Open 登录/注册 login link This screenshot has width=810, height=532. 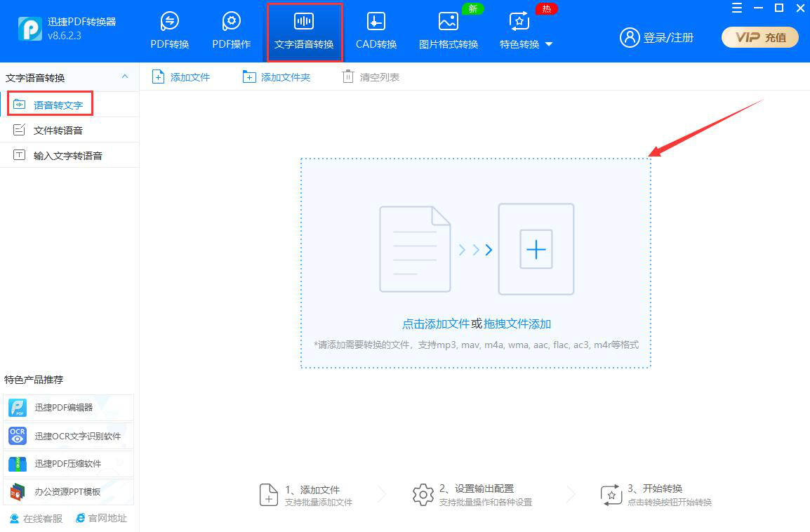(x=668, y=38)
